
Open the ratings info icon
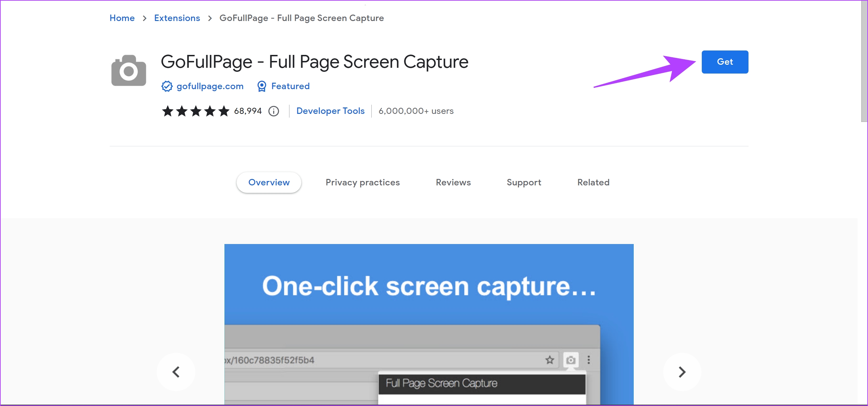[274, 111]
